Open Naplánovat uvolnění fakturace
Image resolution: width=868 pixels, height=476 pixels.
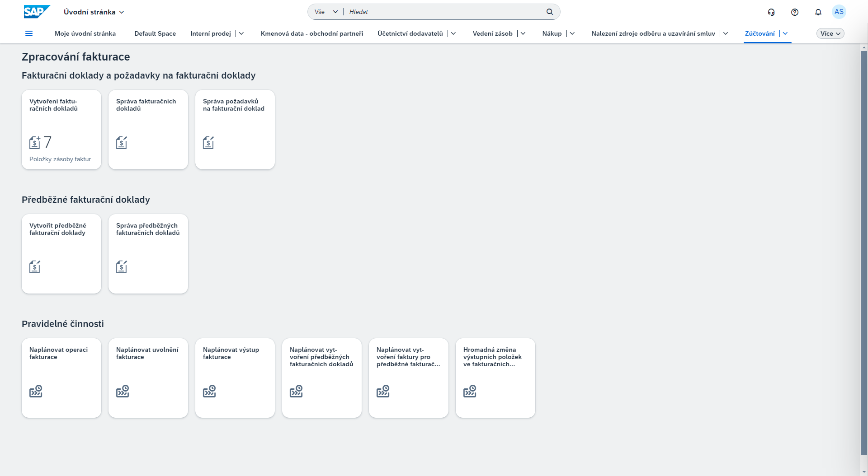[x=148, y=378]
